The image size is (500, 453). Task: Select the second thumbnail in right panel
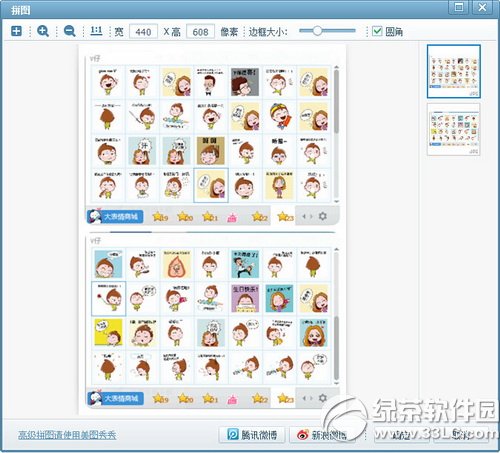[454, 129]
